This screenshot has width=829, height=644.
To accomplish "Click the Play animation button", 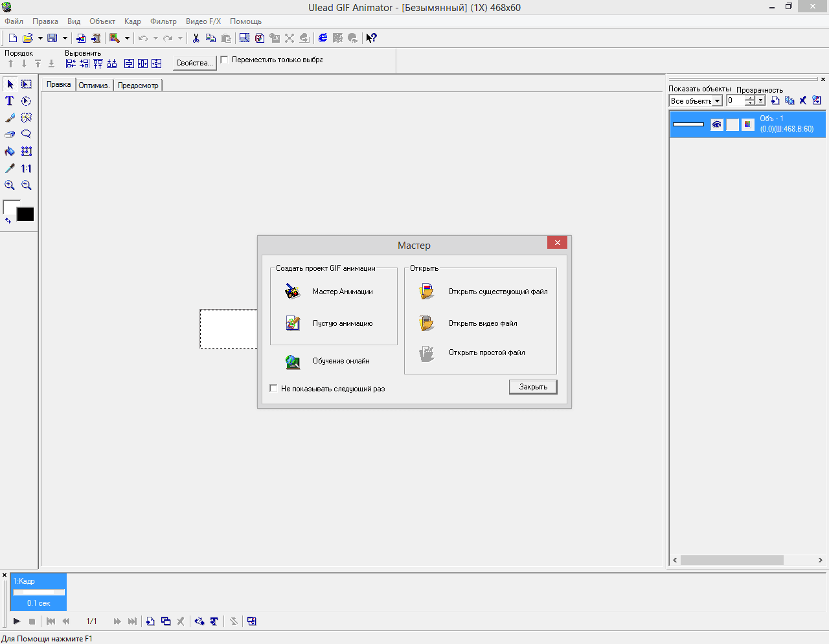I will click(x=17, y=621).
